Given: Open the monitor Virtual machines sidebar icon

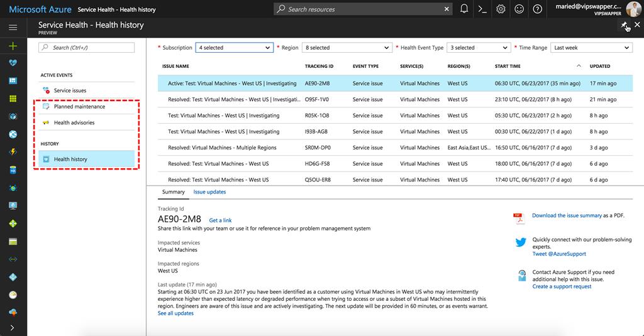Looking at the screenshot, I should [13, 205].
